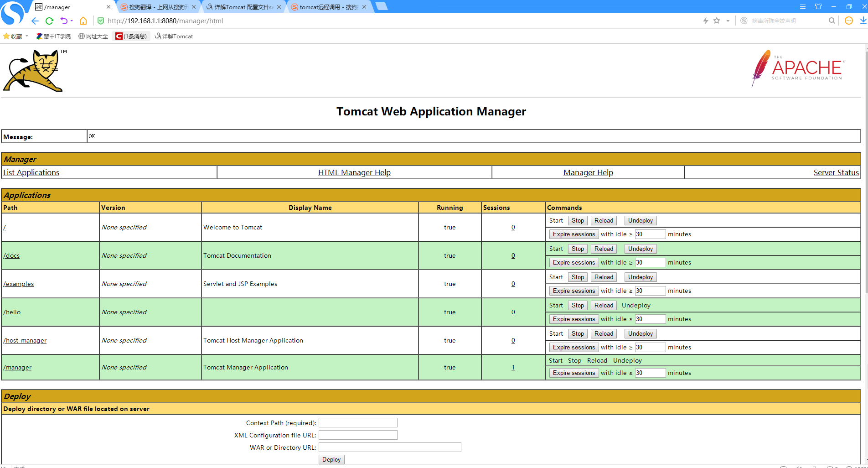Viewport: 868px width, 468px height.
Task: Click the purple undo-restore page icon
Action: click(64, 21)
